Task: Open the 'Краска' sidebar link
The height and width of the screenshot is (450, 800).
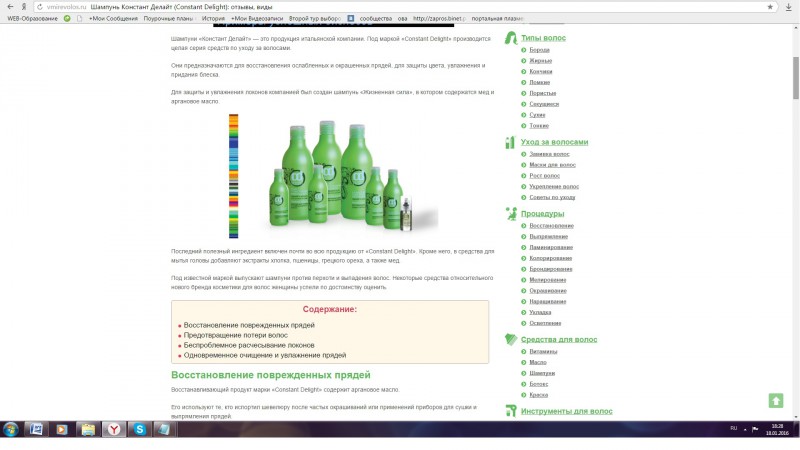Action: pyautogui.click(x=538, y=395)
